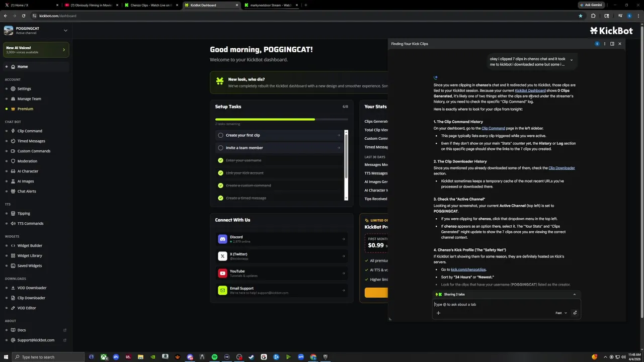Click arrow on 'Invite a team member'
The width and height of the screenshot is (644, 362).
click(339, 148)
